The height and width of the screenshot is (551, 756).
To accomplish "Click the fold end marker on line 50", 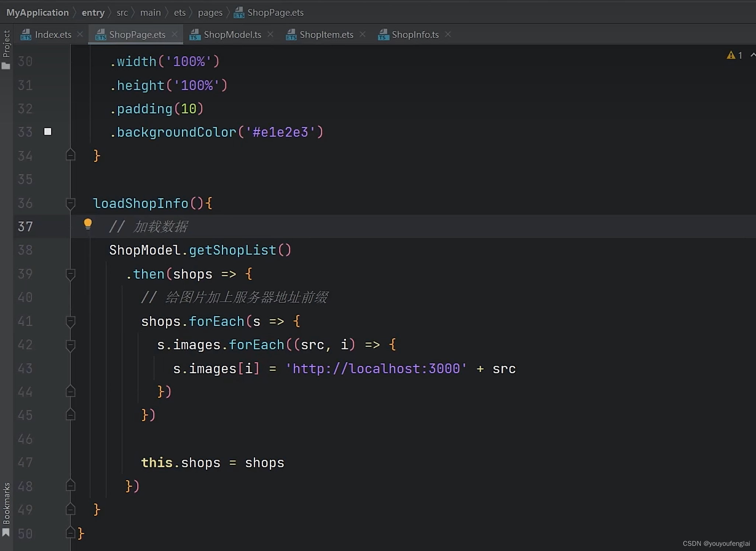I will (70, 533).
